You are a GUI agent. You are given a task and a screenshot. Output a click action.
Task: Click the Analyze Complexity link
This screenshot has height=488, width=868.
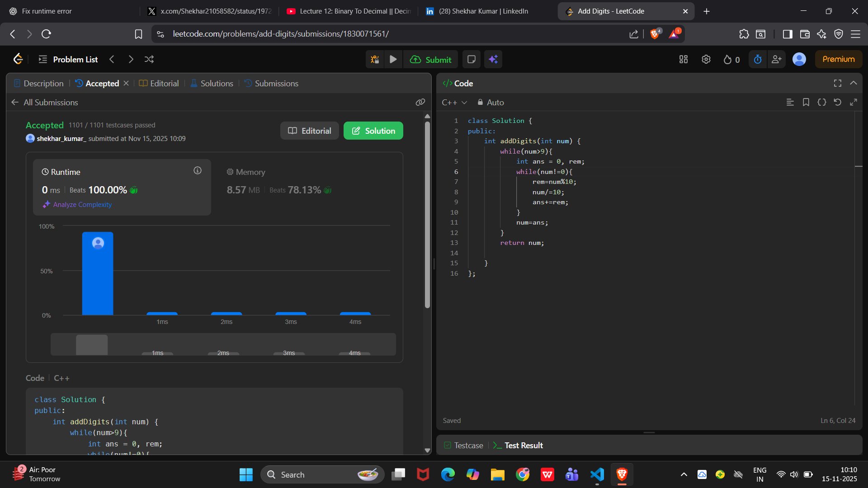coord(82,205)
